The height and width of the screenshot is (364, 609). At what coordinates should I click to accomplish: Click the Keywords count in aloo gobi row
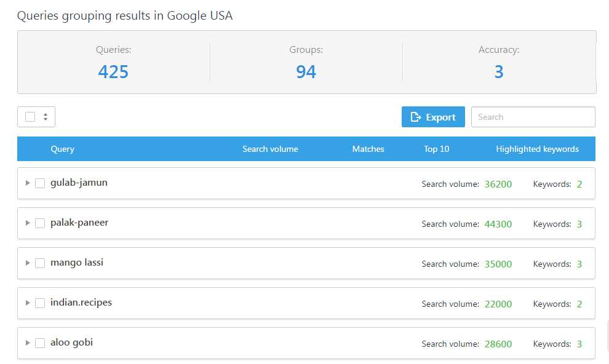point(579,344)
